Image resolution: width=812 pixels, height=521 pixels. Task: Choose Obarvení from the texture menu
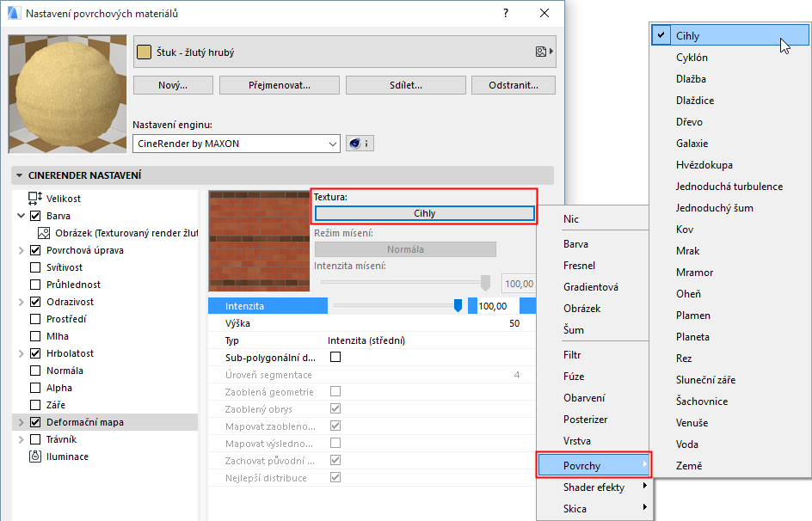click(583, 398)
